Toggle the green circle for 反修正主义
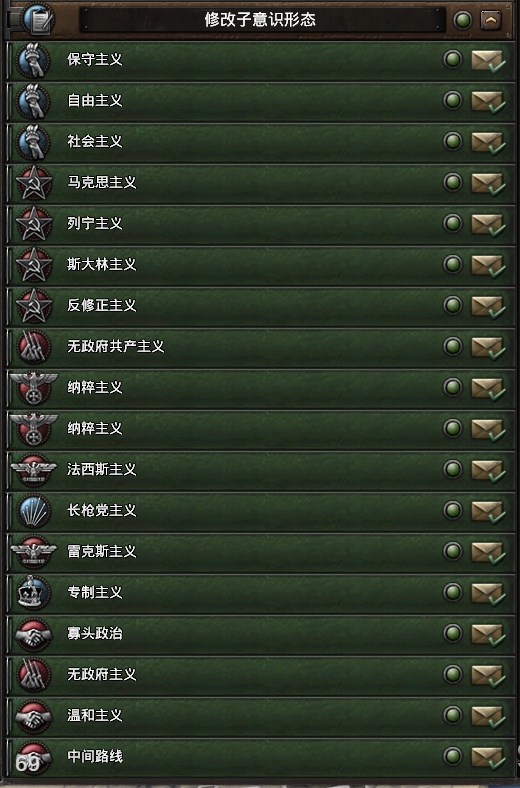This screenshot has width=520, height=788. click(453, 305)
